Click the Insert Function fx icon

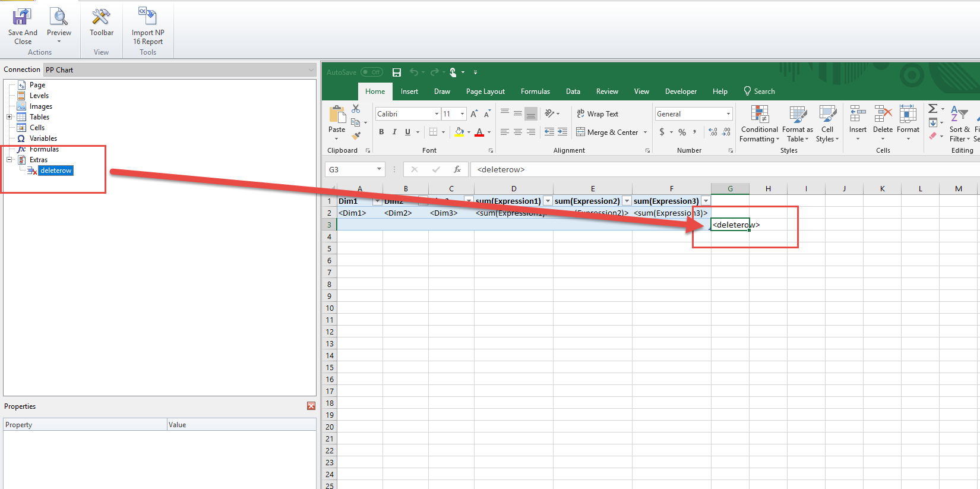tap(457, 169)
